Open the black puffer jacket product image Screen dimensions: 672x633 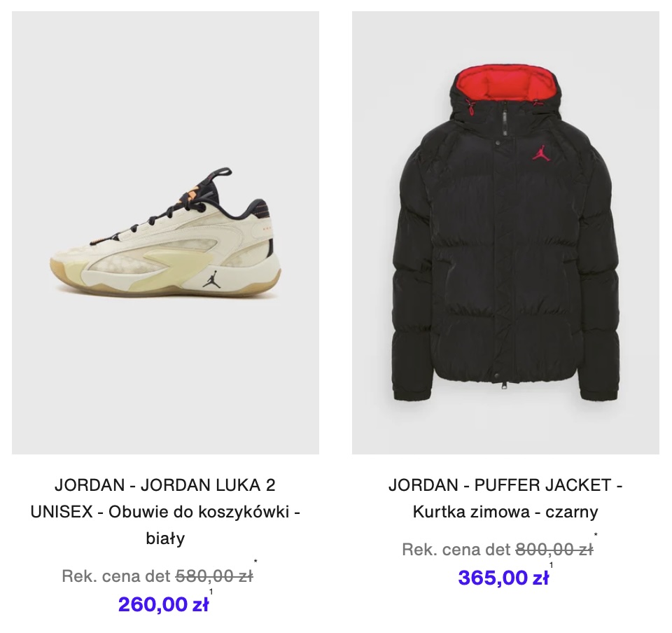coord(505,232)
